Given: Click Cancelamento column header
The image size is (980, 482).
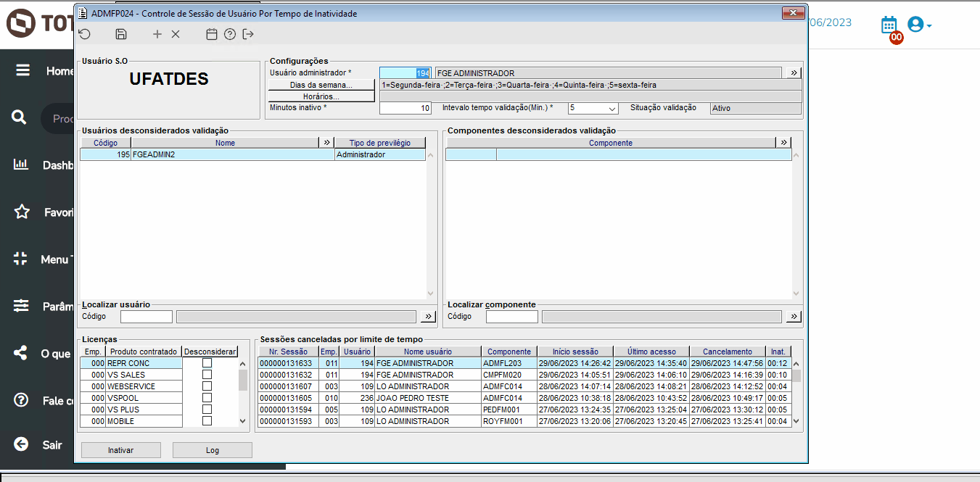Looking at the screenshot, I should [x=728, y=352].
